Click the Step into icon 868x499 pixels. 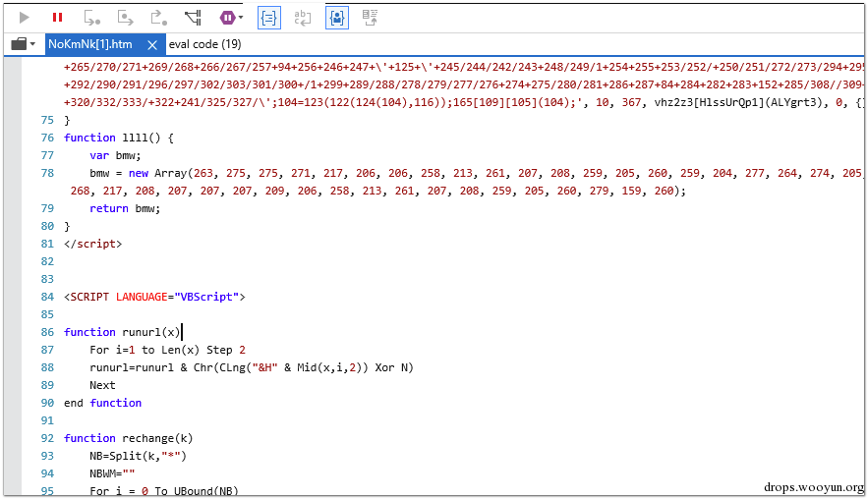(91, 18)
